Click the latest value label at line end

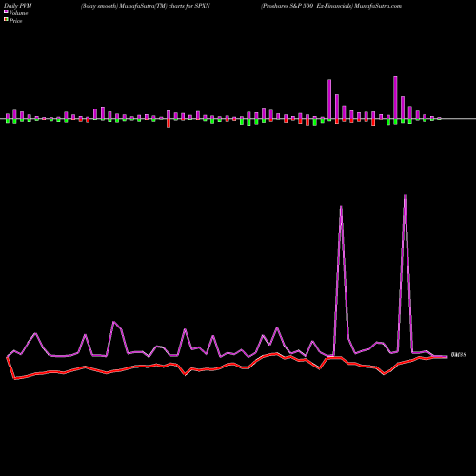click(458, 355)
